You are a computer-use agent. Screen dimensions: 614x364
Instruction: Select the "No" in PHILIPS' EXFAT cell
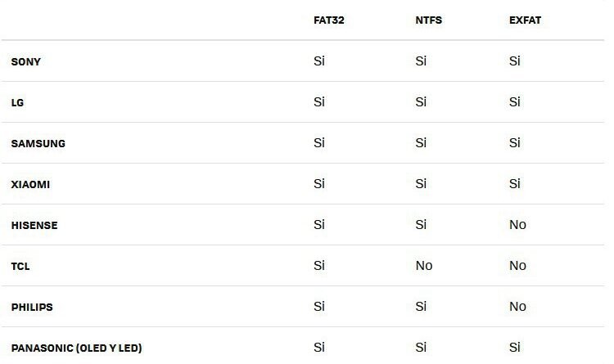(517, 307)
